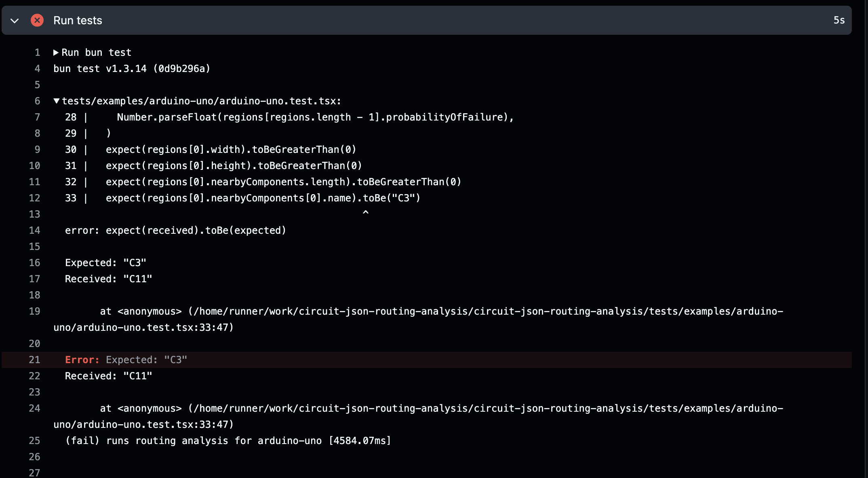Click the red failed status icon
Viewport: 868px width, 478px height.
(37, 20)
